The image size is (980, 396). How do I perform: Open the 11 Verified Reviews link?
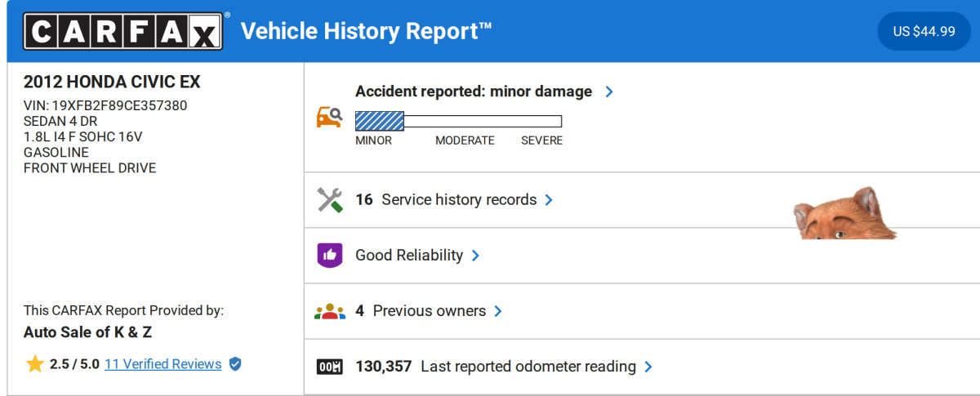pos(163,364)
